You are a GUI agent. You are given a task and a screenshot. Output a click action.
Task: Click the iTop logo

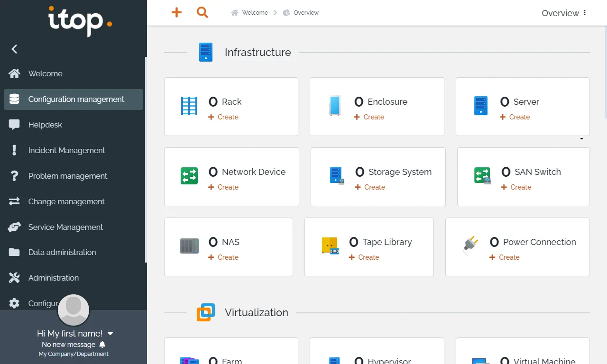pyautogui.click(x=80, y=21)
